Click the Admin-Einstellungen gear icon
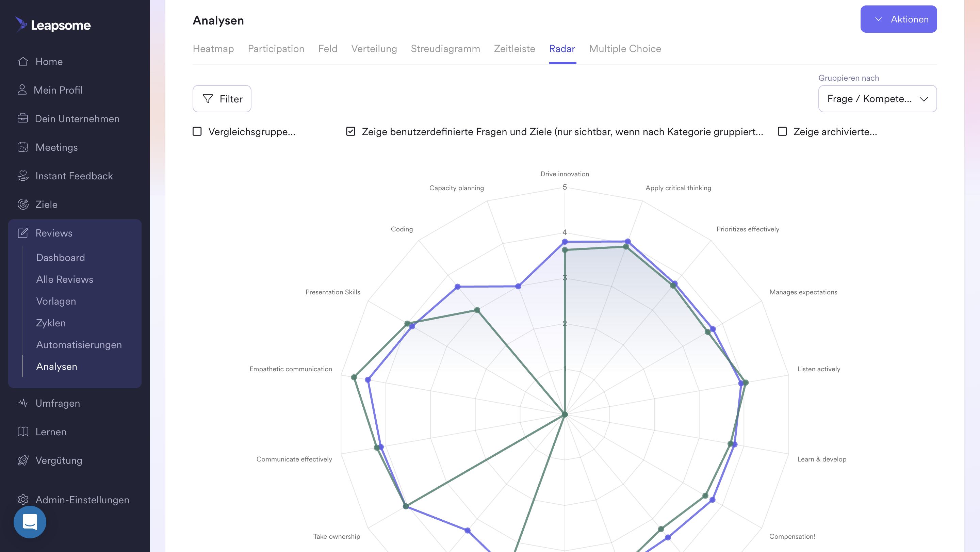Image resolution: width=980 pixels, height=552 pixels. pos(23,500)
